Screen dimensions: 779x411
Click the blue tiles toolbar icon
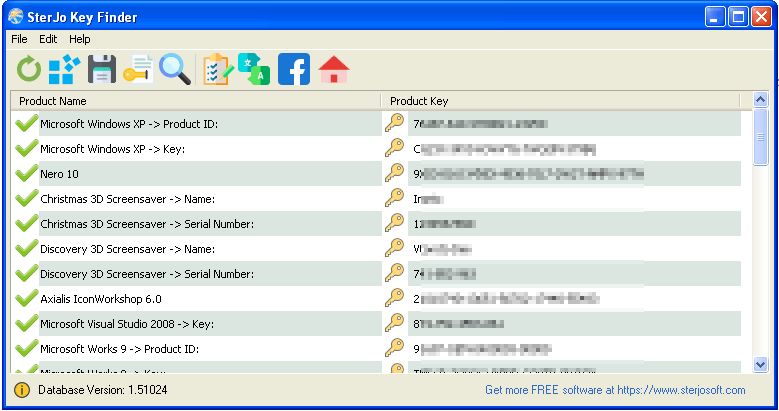63,69
